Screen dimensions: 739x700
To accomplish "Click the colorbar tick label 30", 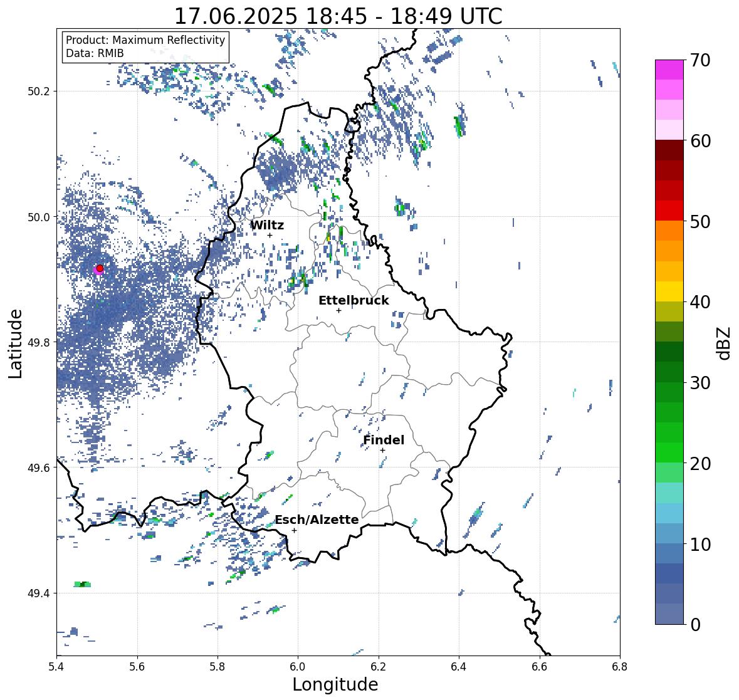I will (700, 383).
